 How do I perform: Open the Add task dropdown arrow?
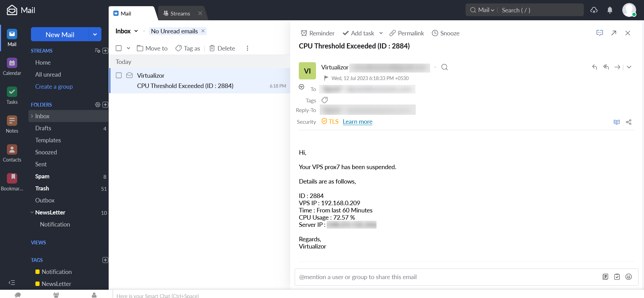[381, 33]
